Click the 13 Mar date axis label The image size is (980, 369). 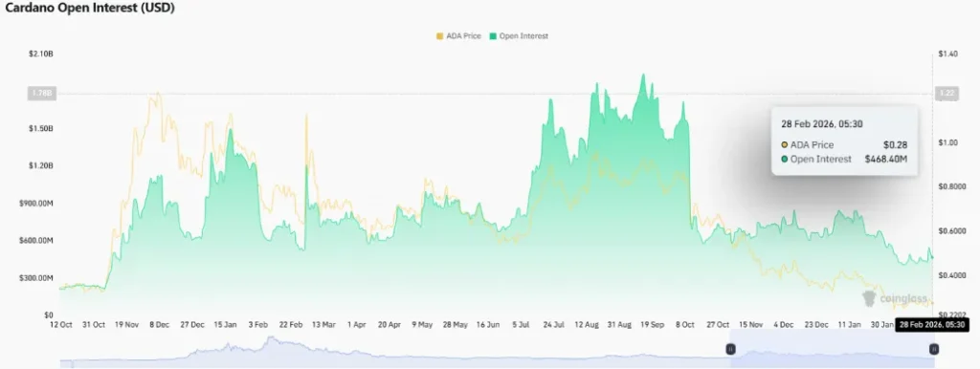323,325
